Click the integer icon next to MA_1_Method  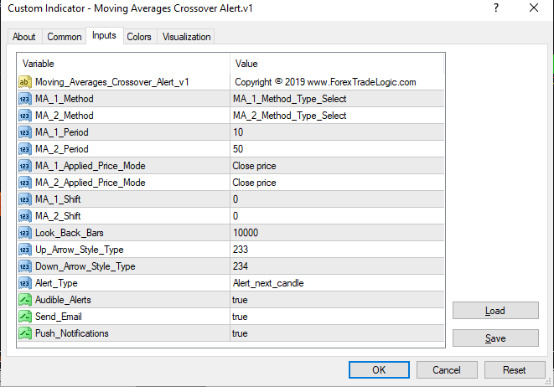(x=25, y=99)
